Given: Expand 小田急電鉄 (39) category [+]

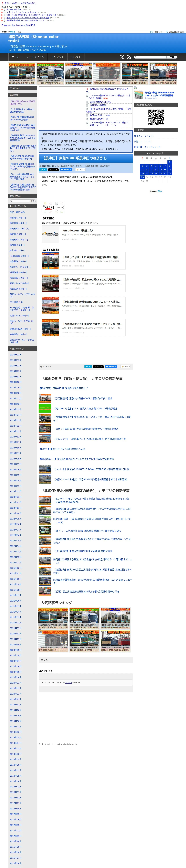Looking at the screenshot, I should [27, 256].
